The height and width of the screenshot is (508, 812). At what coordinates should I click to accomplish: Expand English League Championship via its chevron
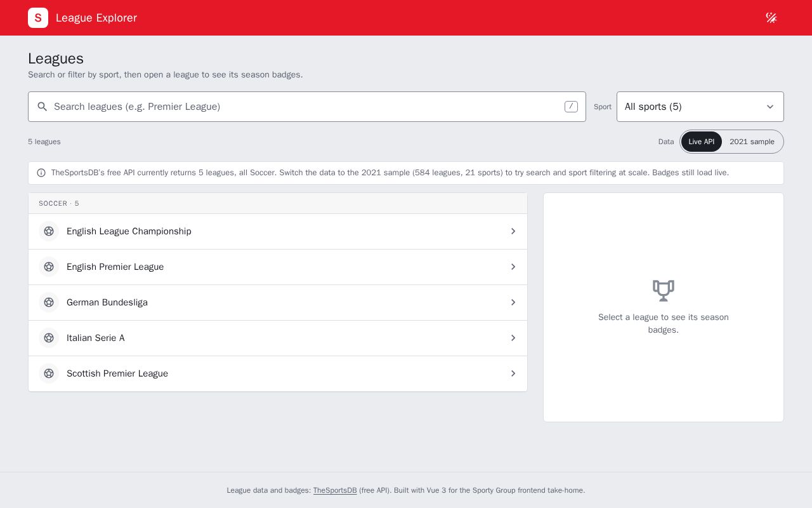tap(513, 231)
